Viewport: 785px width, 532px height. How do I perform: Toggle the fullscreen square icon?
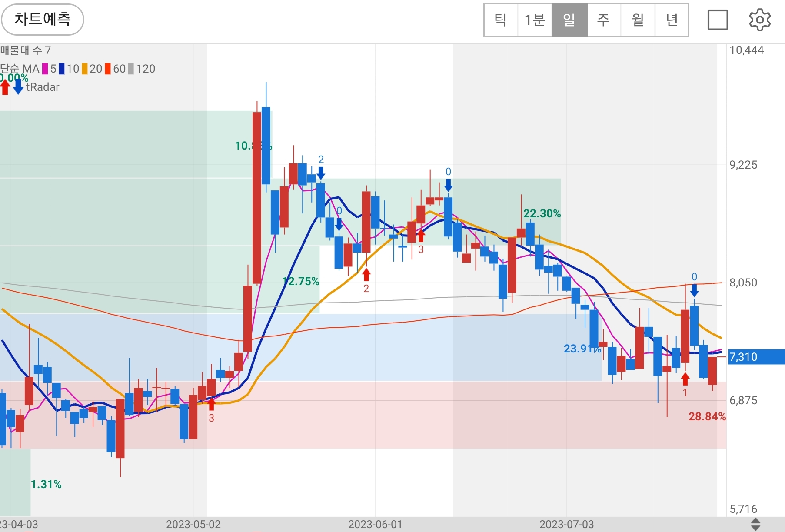[718, 20]
